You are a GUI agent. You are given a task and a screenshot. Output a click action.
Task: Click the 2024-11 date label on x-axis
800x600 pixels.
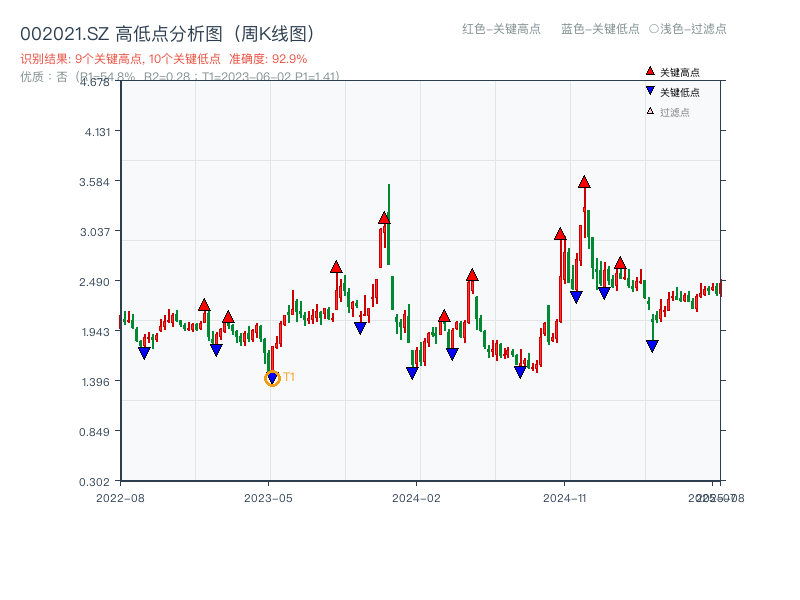coord(567,495)
